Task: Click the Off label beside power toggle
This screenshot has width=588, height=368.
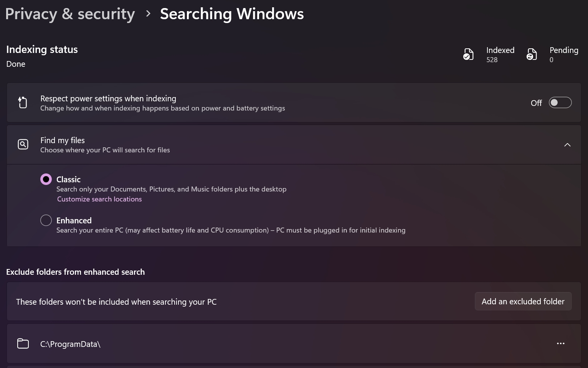Action: click(x=536, y=103)
